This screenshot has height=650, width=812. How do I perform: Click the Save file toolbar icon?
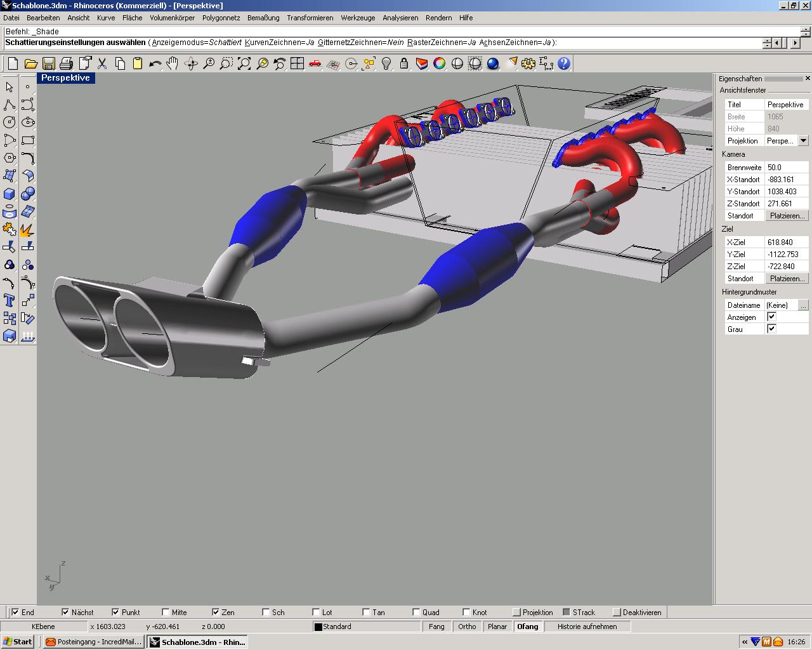(48, 63)
